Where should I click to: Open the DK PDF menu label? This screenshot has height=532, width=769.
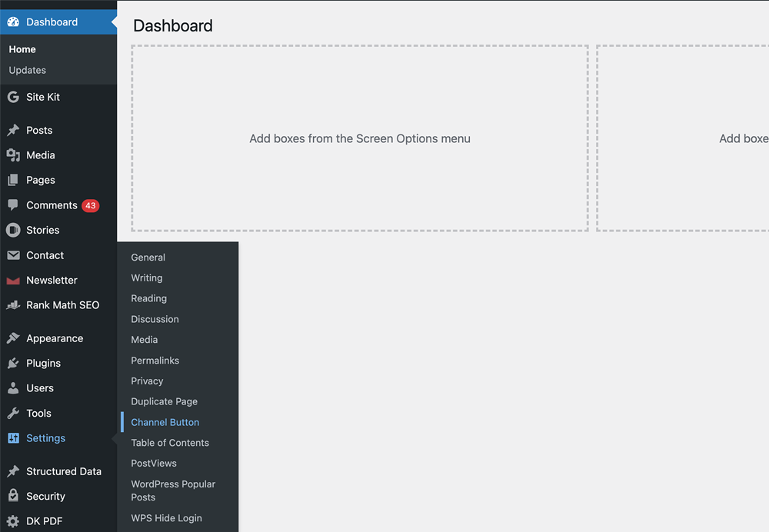pos(44,521)
